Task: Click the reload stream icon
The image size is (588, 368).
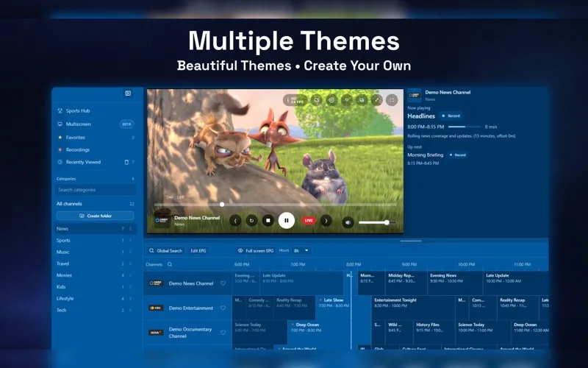Action: [x=251, y=221]
